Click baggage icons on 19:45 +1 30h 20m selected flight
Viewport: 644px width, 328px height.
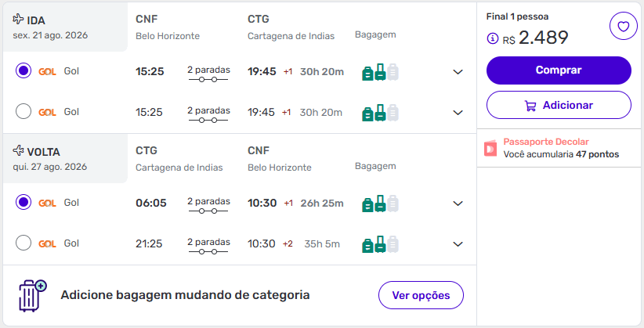pos(380,72)
